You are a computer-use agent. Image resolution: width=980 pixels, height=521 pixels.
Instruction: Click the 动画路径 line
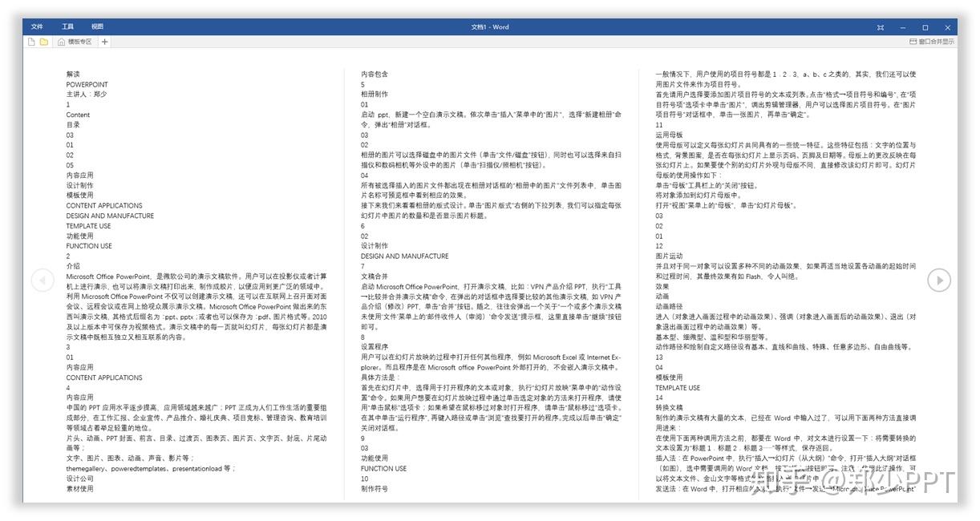pos(669,307)
